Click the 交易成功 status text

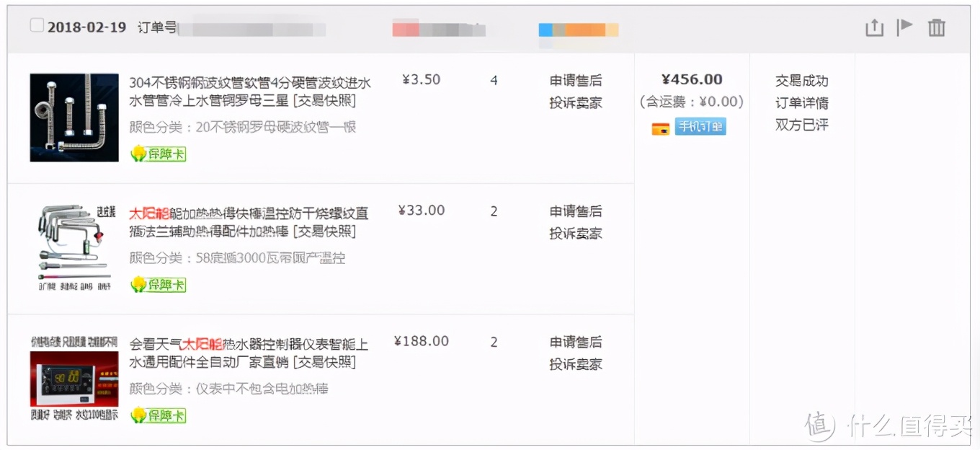(802, 81)
